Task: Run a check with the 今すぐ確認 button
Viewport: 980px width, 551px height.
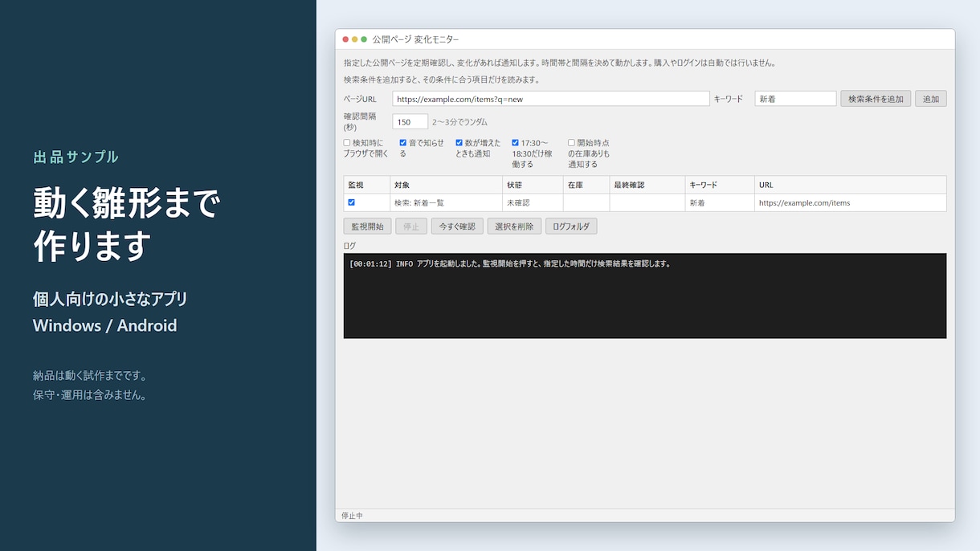Action: click(457, 227)
